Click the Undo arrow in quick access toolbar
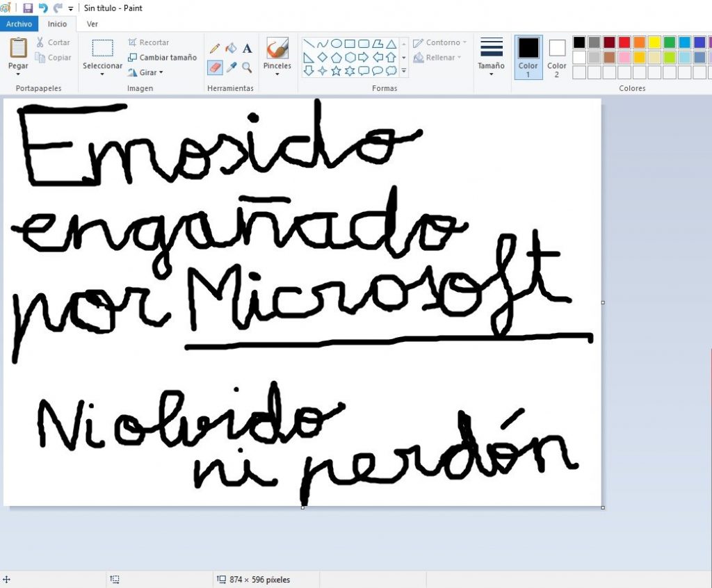 43,8
